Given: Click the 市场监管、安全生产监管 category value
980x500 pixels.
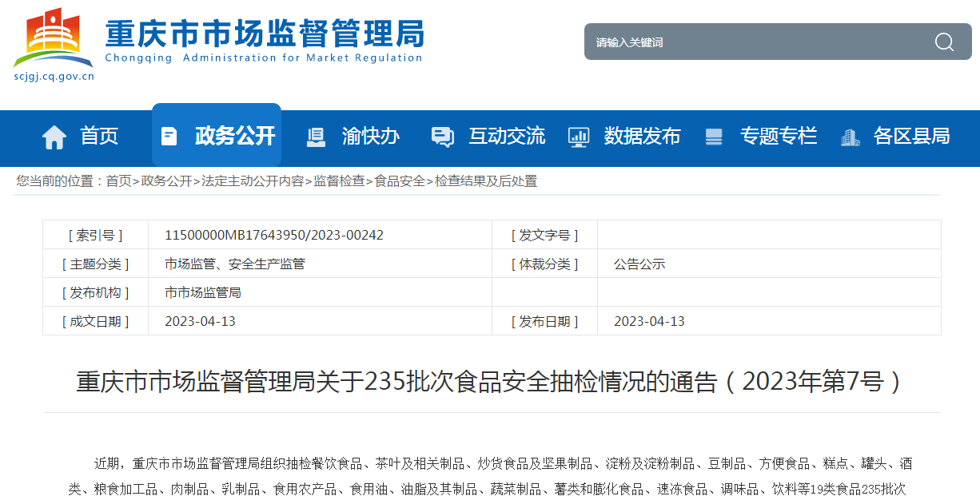Looking at the screenshot, I should 235,264.
